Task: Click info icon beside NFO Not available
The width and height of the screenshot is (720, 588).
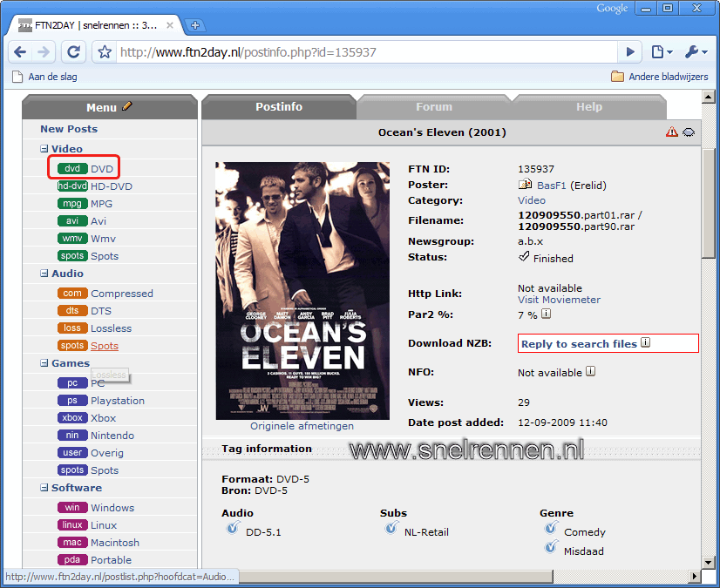Action: [x=591, y=371]
